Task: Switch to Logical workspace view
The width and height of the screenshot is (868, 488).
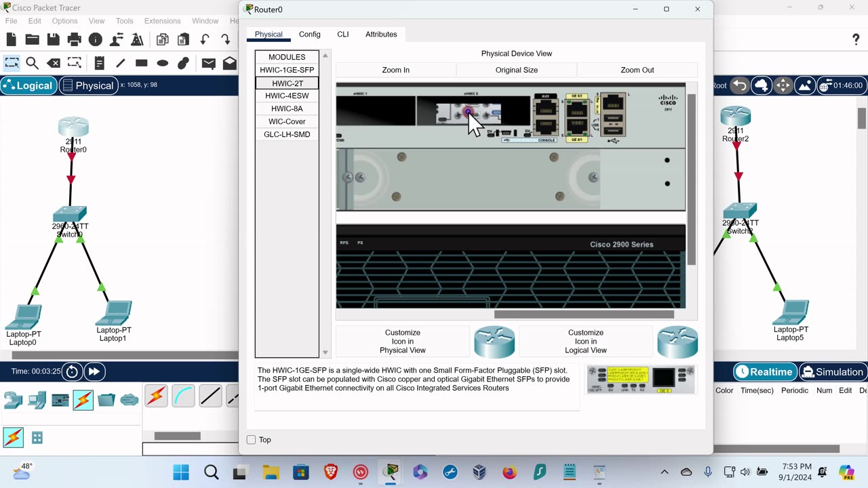Action: (x=28, y=85)
